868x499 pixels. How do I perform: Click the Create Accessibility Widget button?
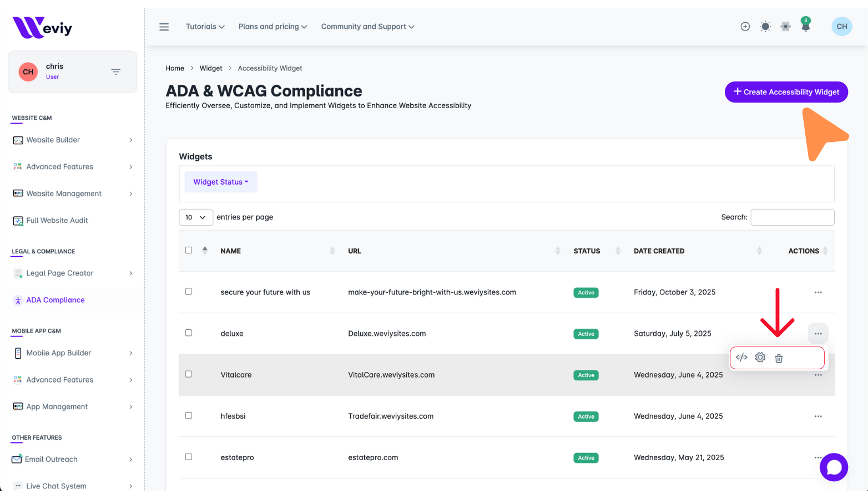click(786, 92)
